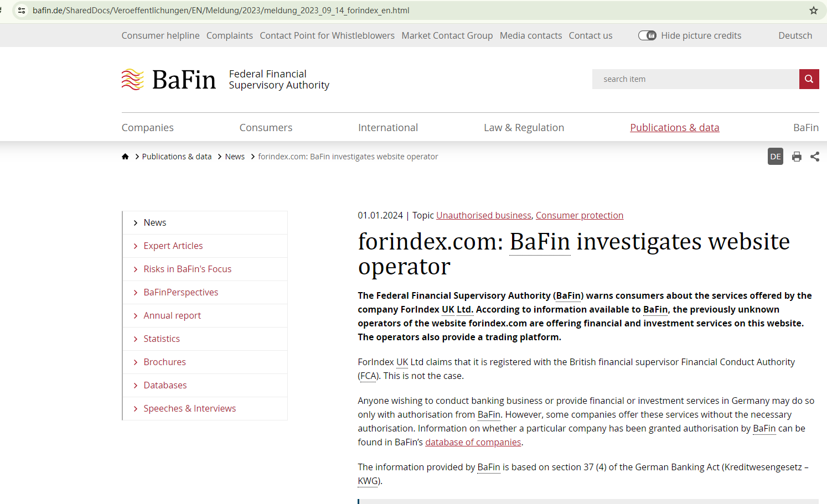
Task: Open Contact Point for Whistleblowers link
Action: click(327, 35)
